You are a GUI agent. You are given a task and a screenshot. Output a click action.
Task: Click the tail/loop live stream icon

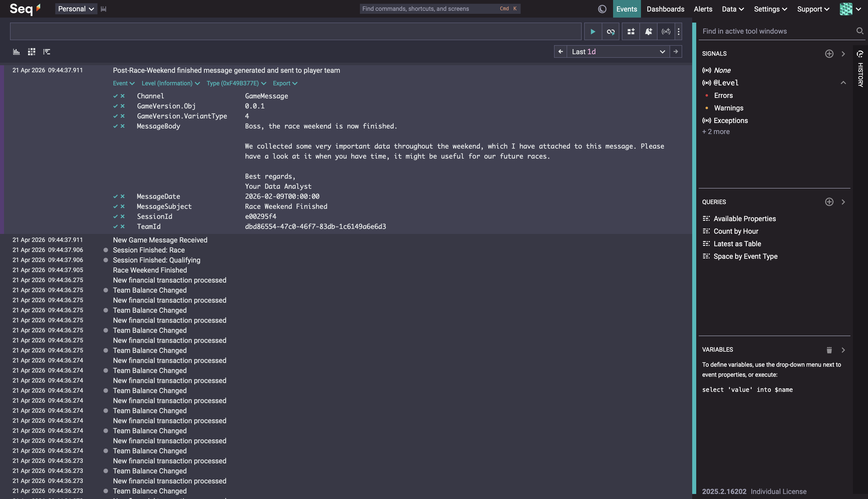pos(611,32)
